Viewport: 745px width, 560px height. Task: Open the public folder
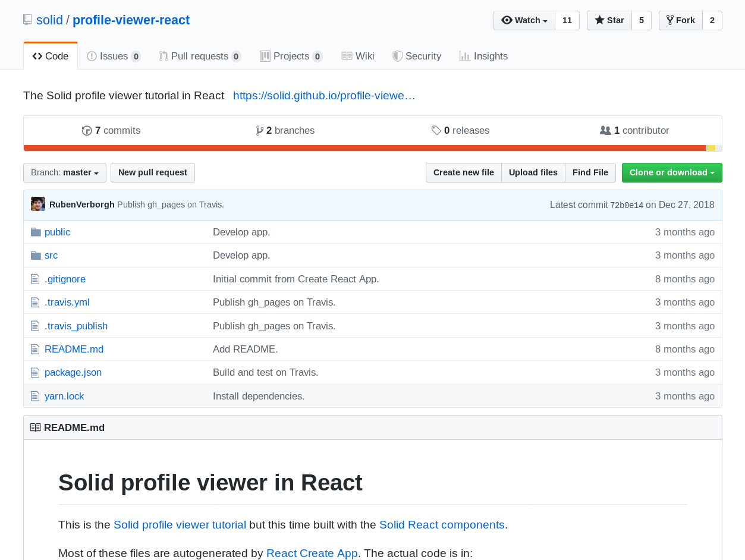tap(58, 232)
